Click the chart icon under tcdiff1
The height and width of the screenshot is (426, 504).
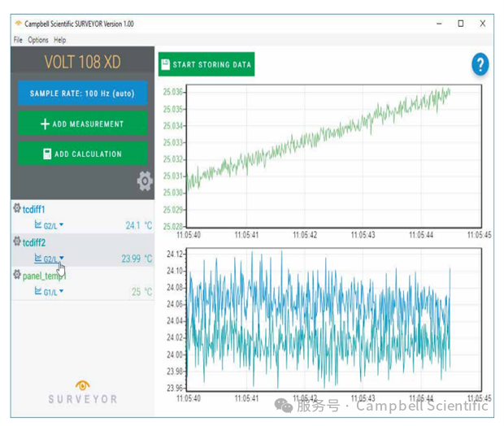[x=37, y=225]
